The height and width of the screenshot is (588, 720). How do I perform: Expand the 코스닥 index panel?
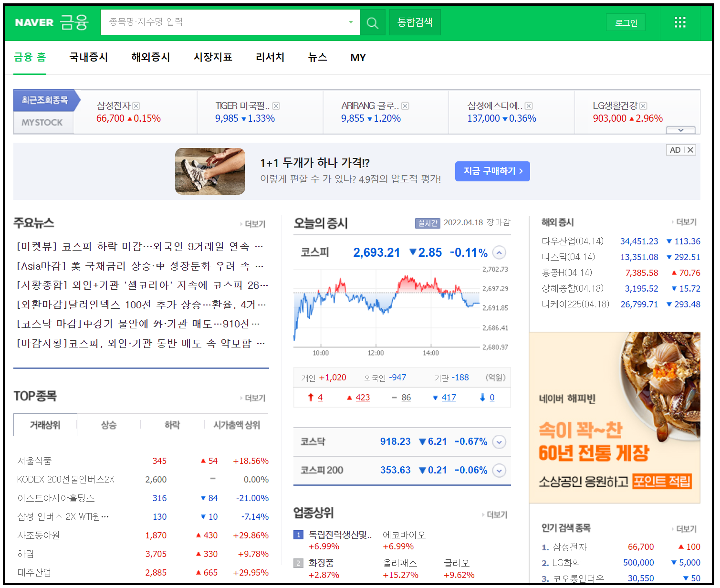point(499,442)
